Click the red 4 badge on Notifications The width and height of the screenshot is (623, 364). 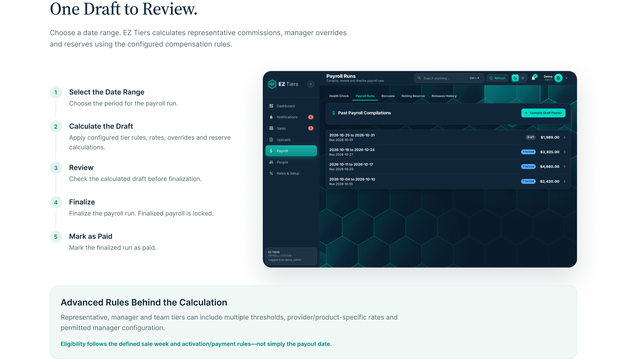pyautogui.click(x=311, y=117)
